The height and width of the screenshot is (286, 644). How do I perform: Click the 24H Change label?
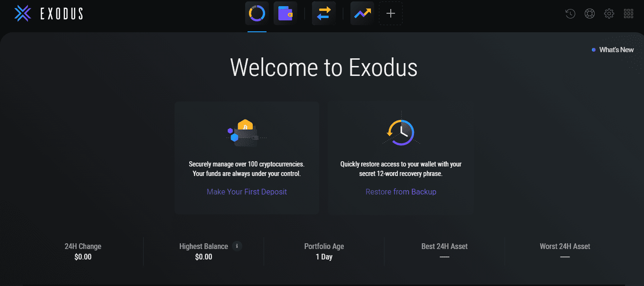[x=83, y=247]
